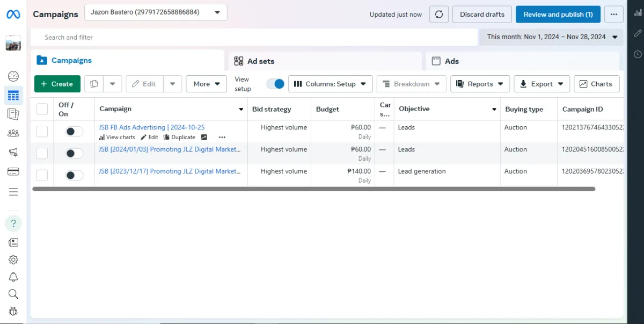Toggle on JSB FB Ads Advertising campaign
Image resolution: width=644 pixels, height=324 pixels.
74,132
